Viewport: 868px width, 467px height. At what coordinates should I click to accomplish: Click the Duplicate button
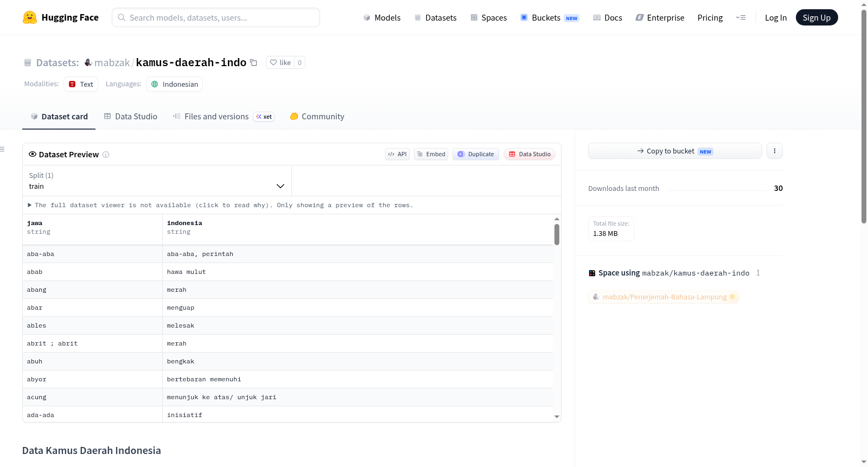[x=476, y=154]
